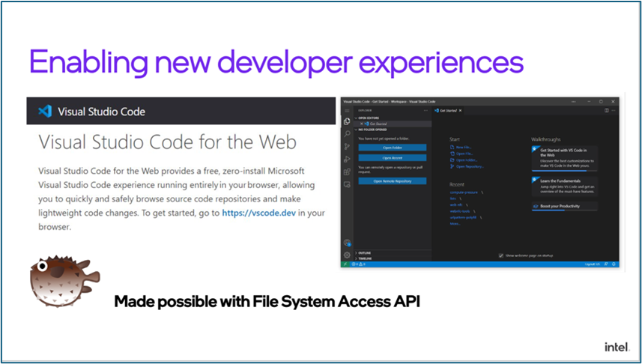Open the compute-pressure recent item
Viewport: 642px width, 364px height.
point(464,192)
